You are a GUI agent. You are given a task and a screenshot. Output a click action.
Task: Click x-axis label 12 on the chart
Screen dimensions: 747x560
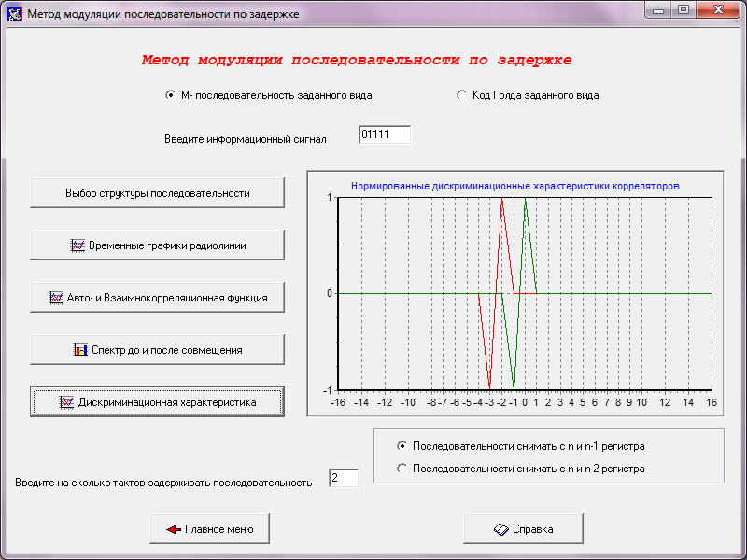tap(665, 402)
